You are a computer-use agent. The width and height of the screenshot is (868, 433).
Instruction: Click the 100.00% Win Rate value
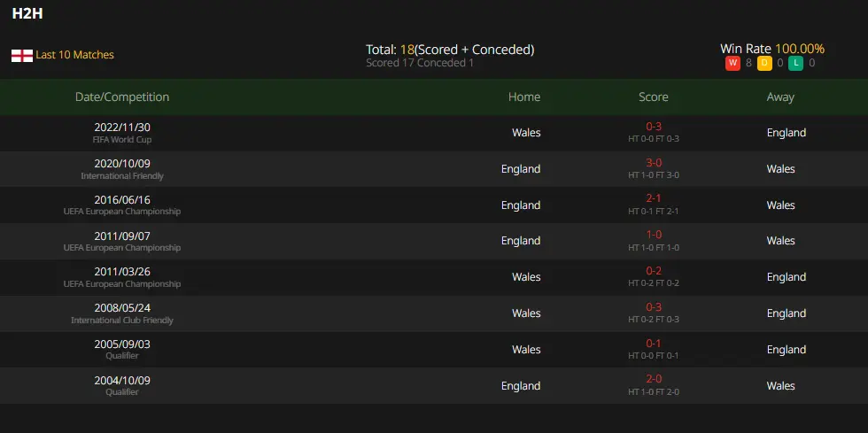[799, 49]
